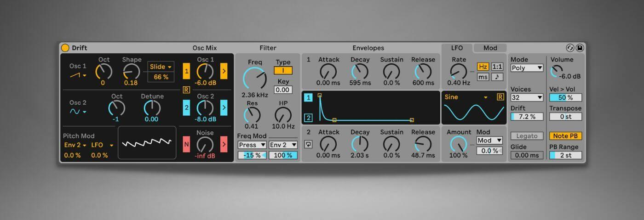Toggle the Envelope 2 cycling mode icon
Screen dimensions: 644x220
pos(308,144)
